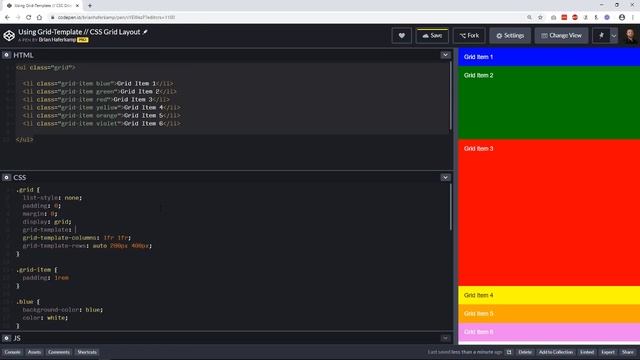Expand CSS panel dropdown chevron
Screen dimensions: 640x360
pos(445,178)
